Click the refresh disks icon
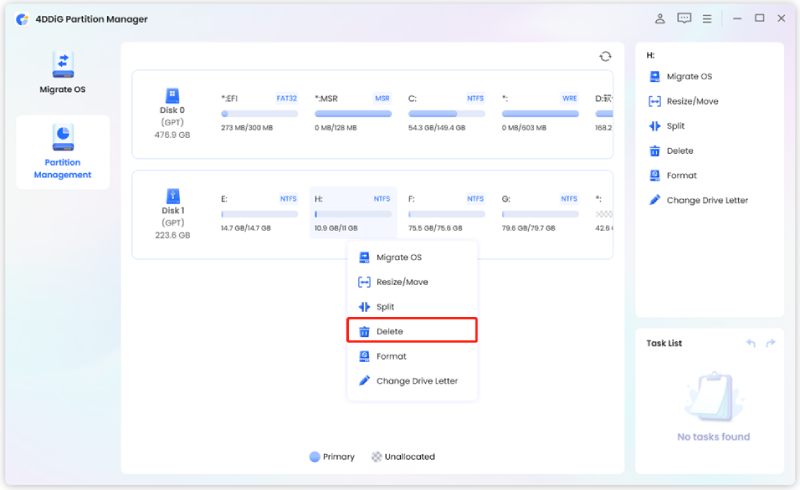The image size is (800, 490). 605,56
